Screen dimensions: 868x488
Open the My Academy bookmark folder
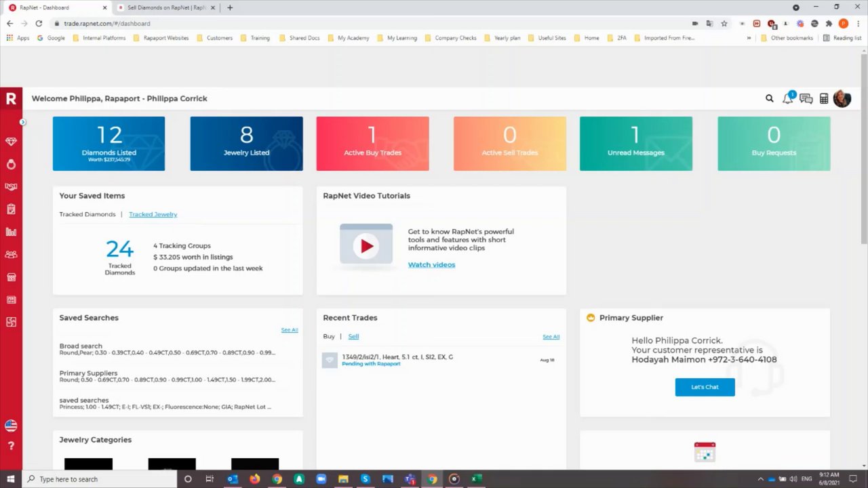click(348, 38)
